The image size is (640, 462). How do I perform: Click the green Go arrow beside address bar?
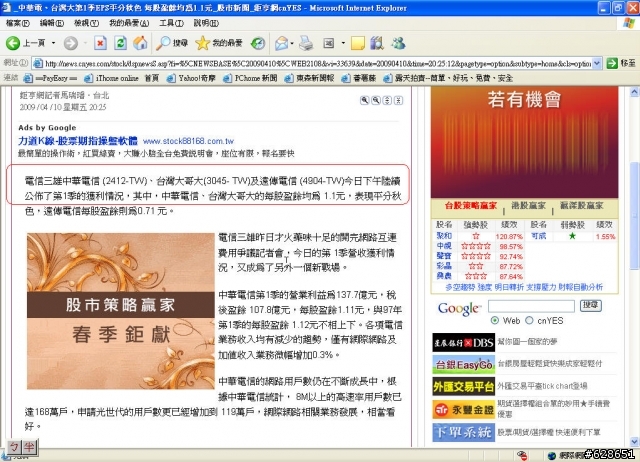pyautogui.click(x=611, y=63)
